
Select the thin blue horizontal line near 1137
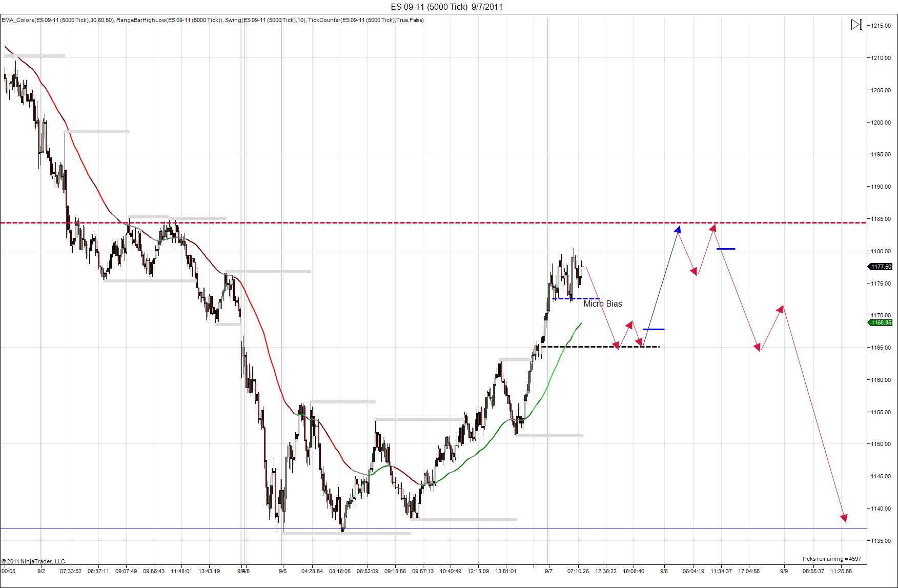point(433,529)
